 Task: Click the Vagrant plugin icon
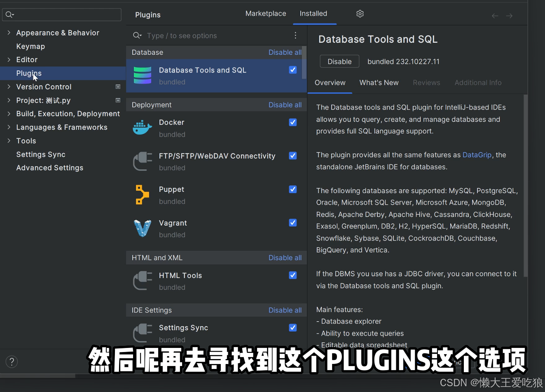(x=143, y=228)
